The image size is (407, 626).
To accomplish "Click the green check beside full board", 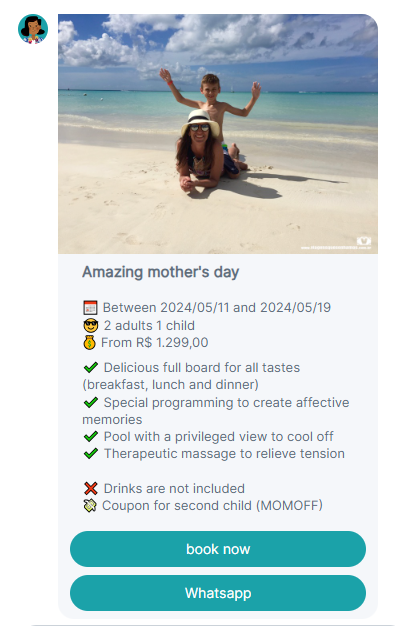I will (x=91, y=367).
